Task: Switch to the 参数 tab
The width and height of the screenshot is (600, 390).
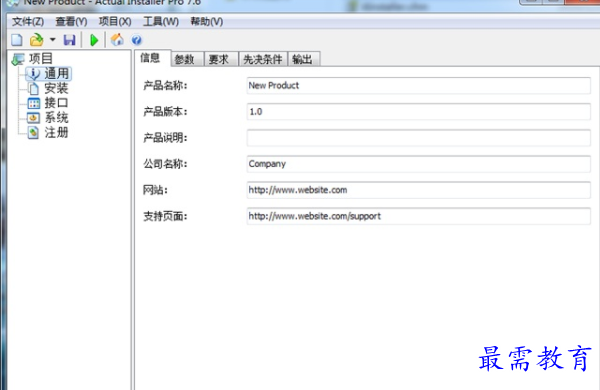Action: [x=188, y=59]
